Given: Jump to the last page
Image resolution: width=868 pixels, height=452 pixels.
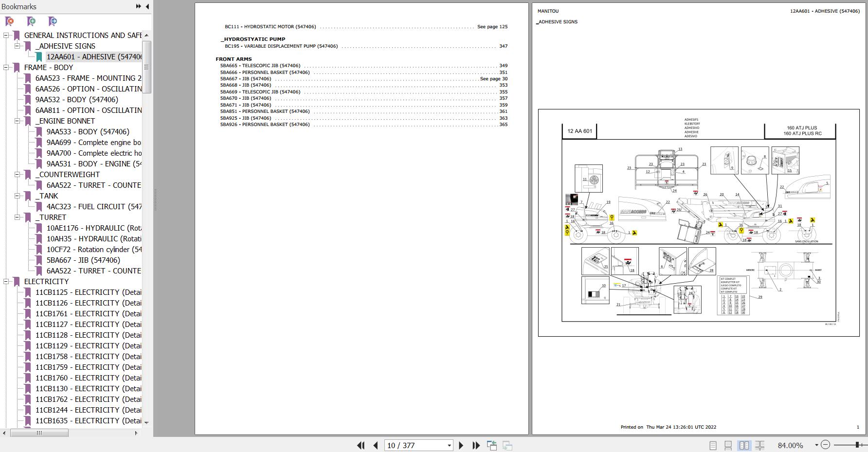Looking at the screenshot, I should (x=476, y=445).
